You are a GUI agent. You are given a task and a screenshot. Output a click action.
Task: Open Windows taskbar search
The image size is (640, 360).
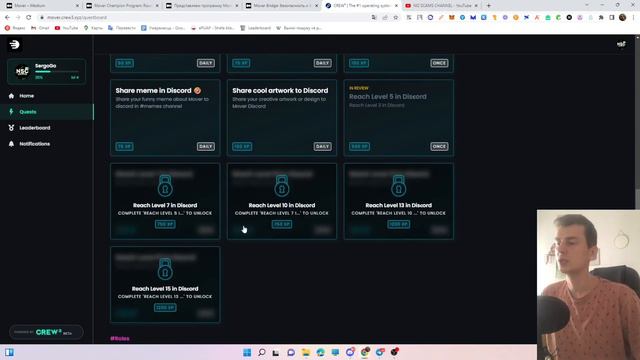point(262,352)
